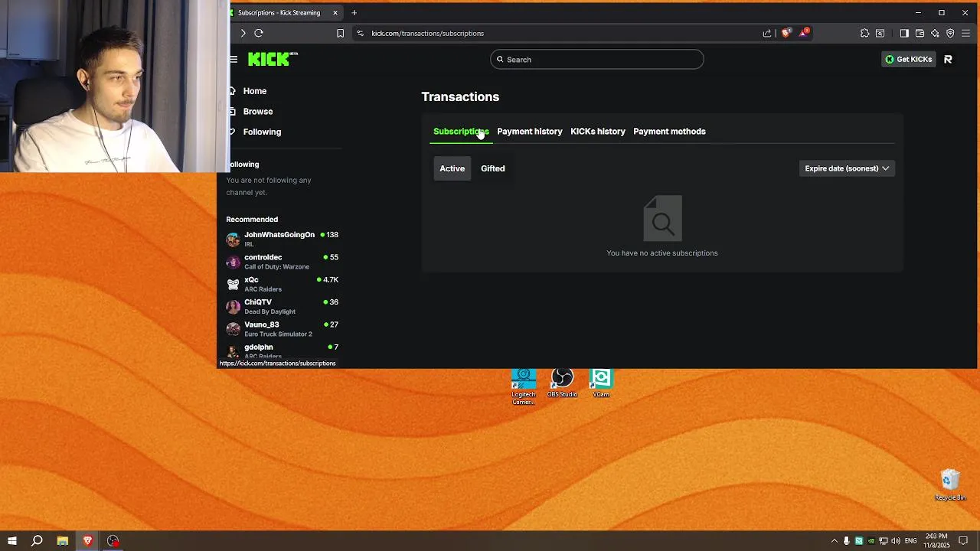This screenshot has width=980, height=551.
Task: Open Browse in the sidebar
Action: click(258, 112)
